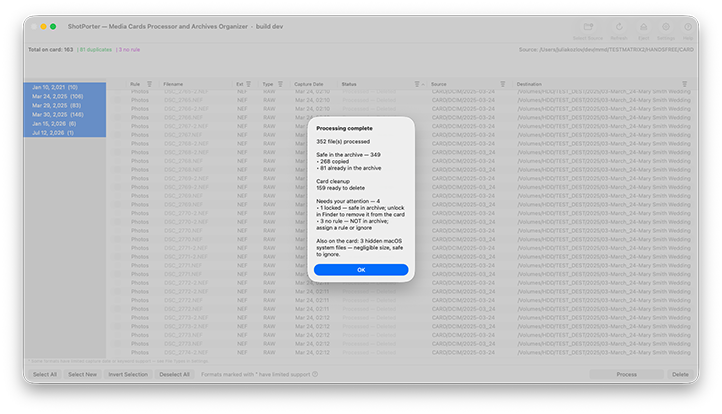Click the Rule column header label
The width and height of the screenshot is (722, 414).
[135, 84]
